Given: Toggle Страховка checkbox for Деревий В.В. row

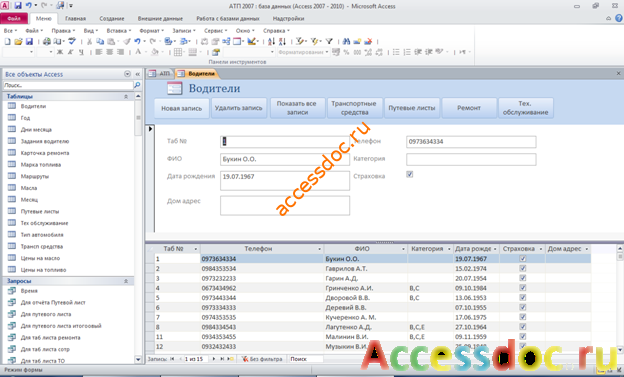Looking at the screenshot, I should [523, 307].
